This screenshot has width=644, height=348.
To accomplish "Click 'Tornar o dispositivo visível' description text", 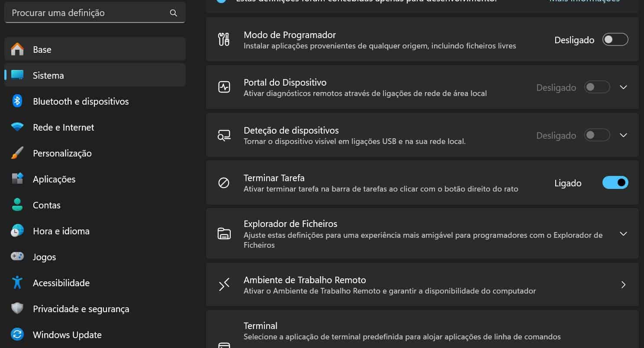I will coord(354,141).
